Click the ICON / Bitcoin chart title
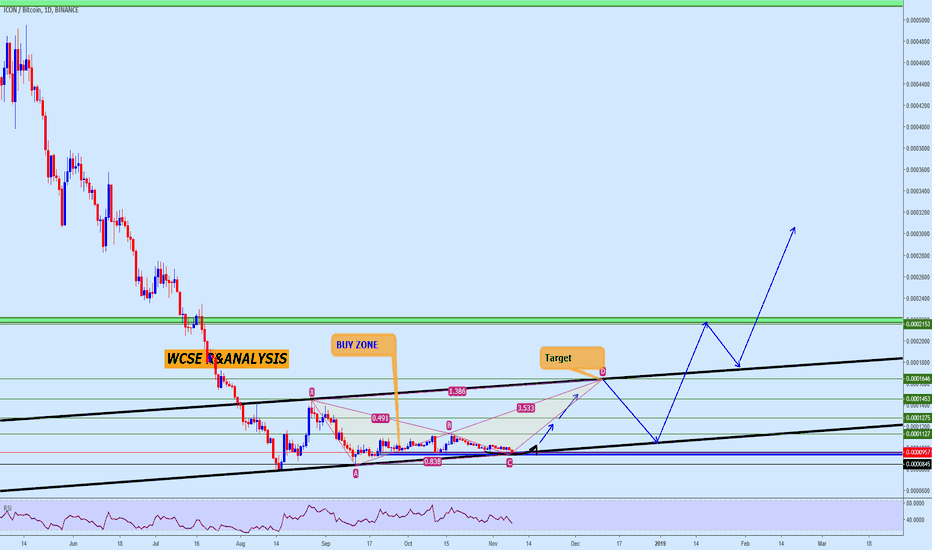This screenshot has height=550, width=932. 40,10
